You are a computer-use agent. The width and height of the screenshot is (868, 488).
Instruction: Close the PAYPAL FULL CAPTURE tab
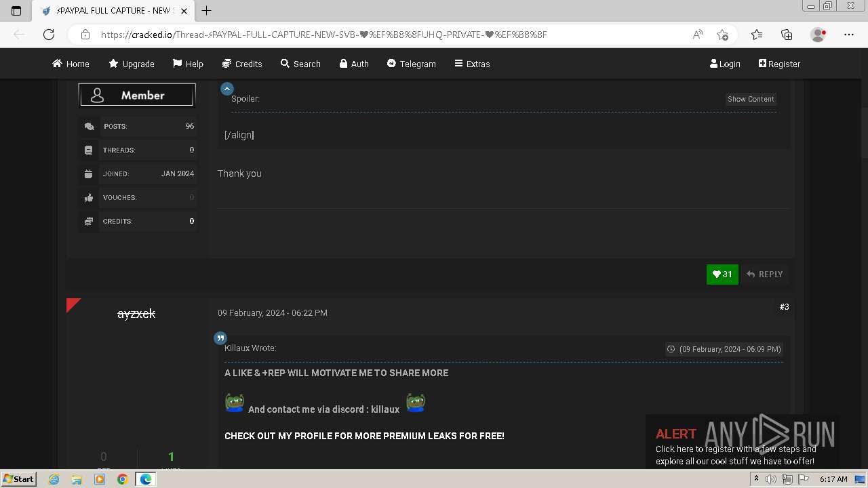pyautogui.click(x=184, y=11)
